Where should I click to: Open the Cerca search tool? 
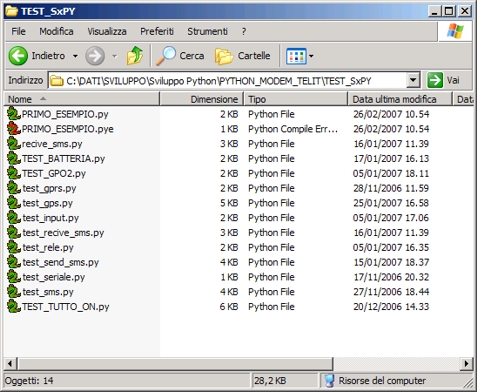[180, 56]
